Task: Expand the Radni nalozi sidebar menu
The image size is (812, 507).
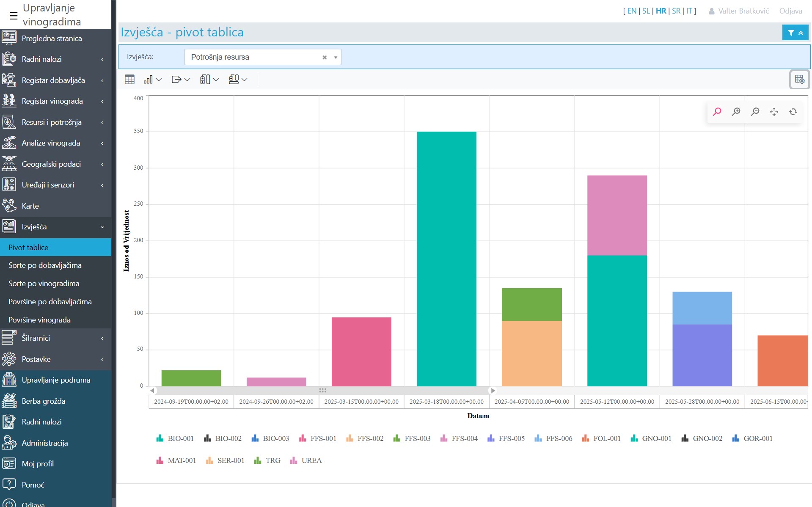Action: (55, 59)
